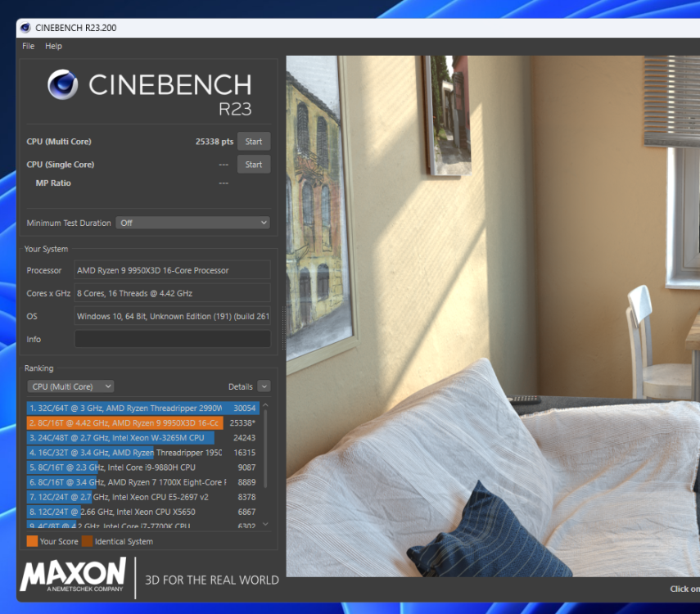Open the Help menu
The width and height of the screenshot is (700, 614).
coord(53,46)
